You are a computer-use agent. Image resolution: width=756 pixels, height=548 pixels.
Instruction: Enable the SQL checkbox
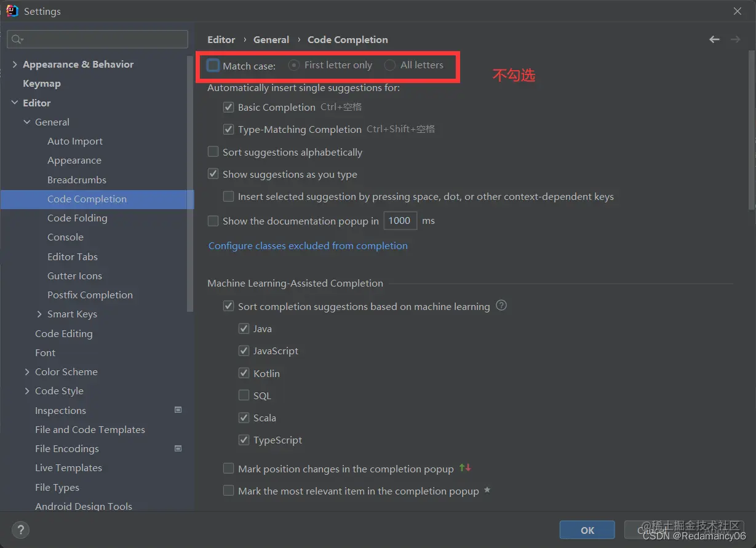tap(244, 395)
